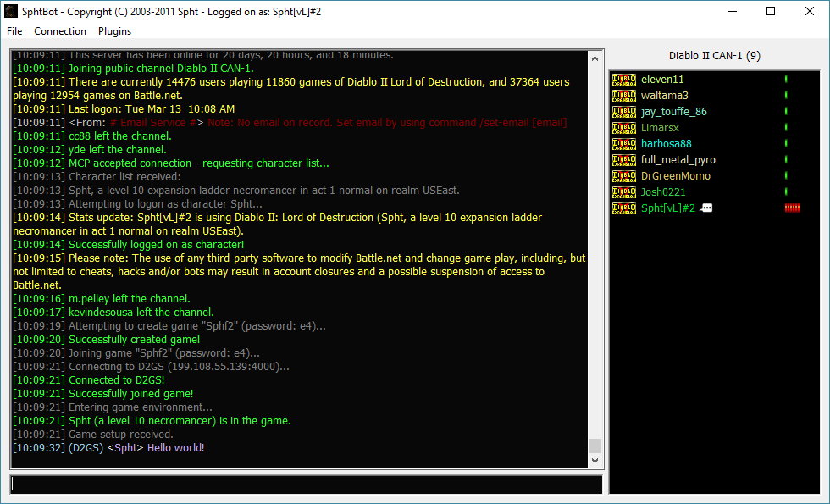The height and width of the screenshot is (504, 830).
Task: Click the Diablo icon beside barbosa88
Action: pyautogui.click(x=624, y=143)
